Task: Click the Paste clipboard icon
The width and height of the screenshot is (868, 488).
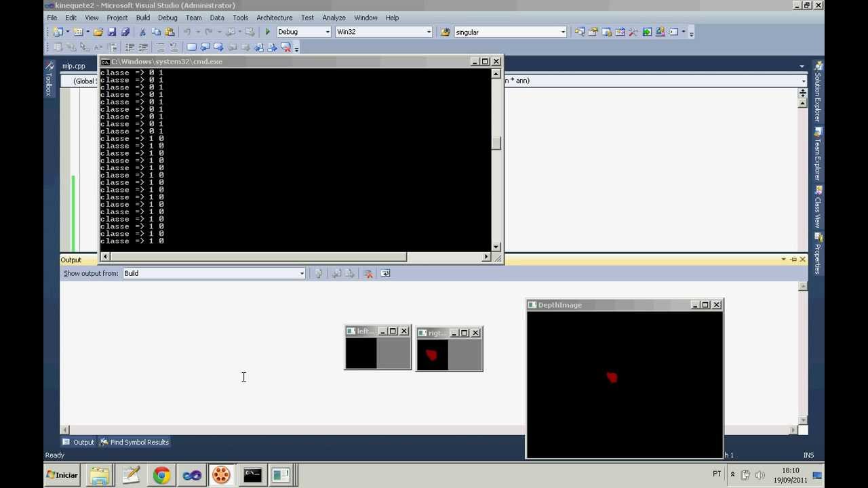Action: pos(170,32)
